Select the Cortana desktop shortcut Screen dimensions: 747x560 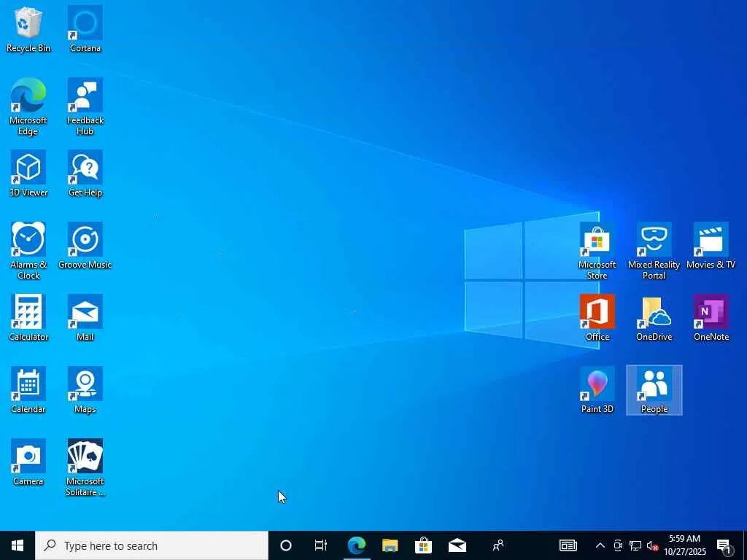pyautogui.click(x=85, y=29)
